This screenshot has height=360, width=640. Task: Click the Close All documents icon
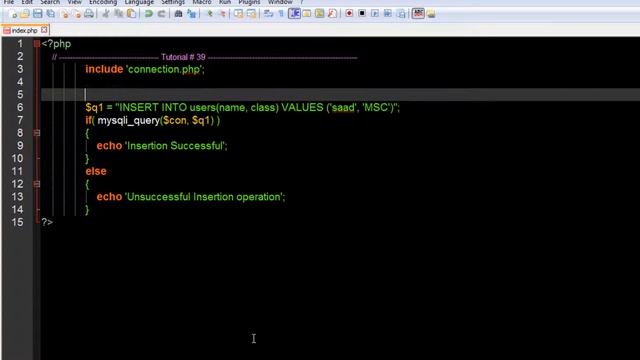pyautogui.click(x=77, y=14)
